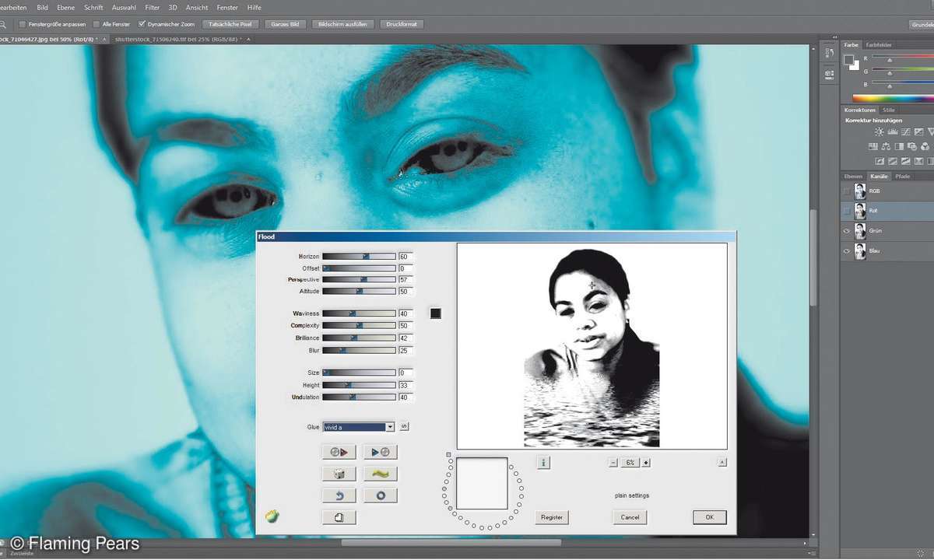934x560 pixels.
Task: Click the Waviness slider track
Action: (359, 313)
